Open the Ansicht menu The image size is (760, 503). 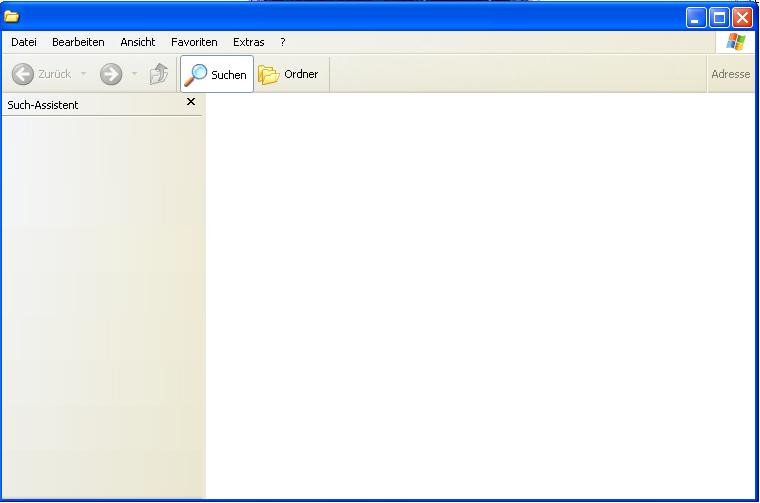138,42
